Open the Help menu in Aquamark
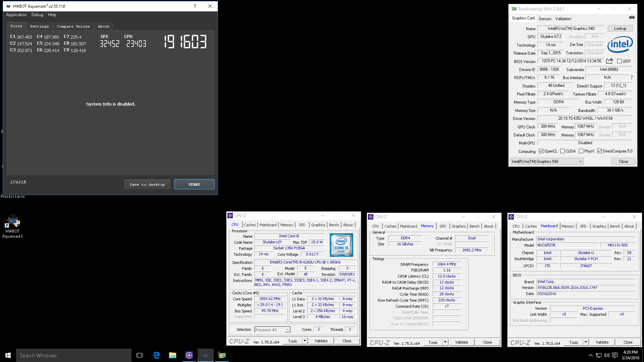644x362 pixels. coord(52,15)
